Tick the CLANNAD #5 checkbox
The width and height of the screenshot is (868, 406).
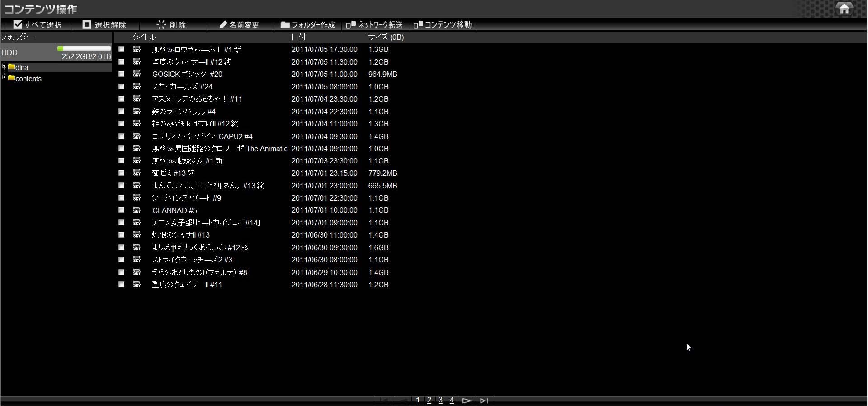click(x=121, y=210)
